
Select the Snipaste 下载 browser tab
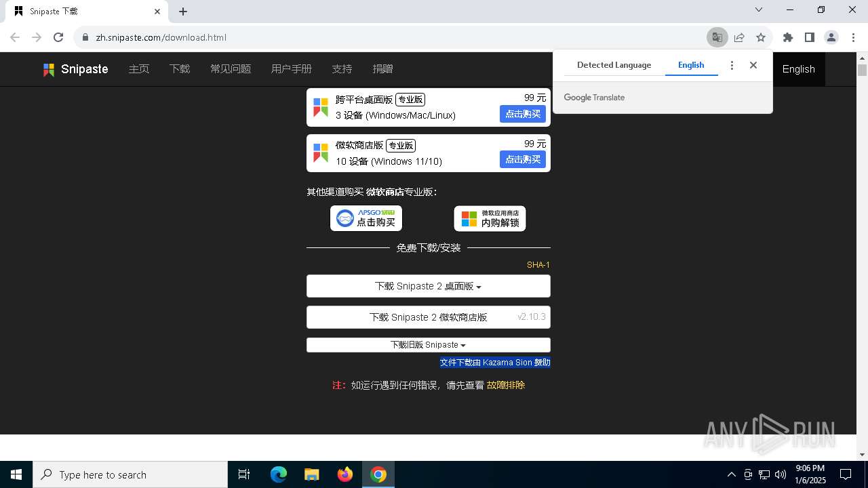87,12
